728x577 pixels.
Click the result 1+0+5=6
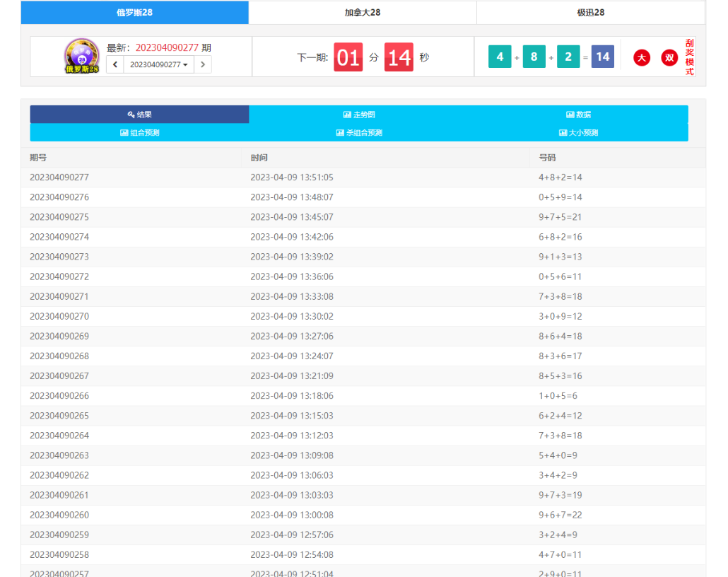558,396
